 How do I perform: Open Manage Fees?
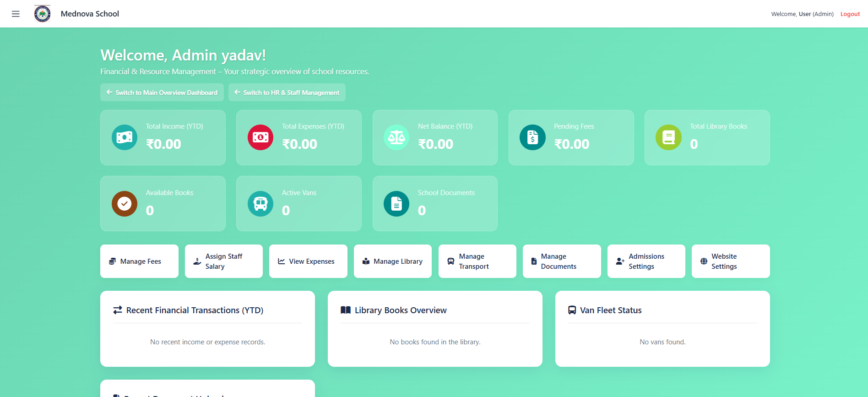pos(139,261)
